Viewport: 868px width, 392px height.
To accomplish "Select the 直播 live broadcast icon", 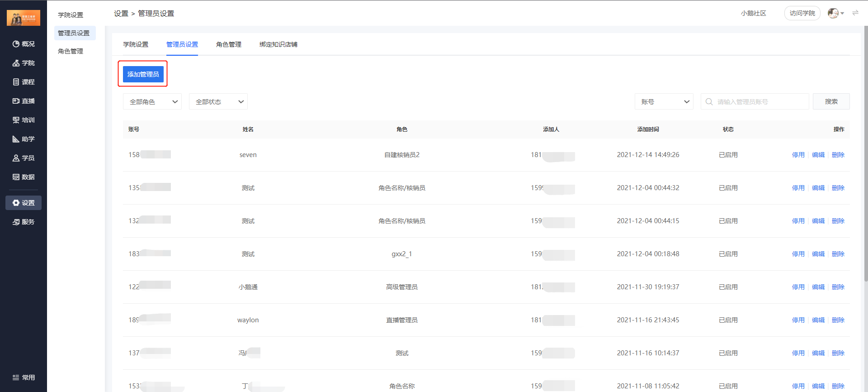I will pos(16,101).
